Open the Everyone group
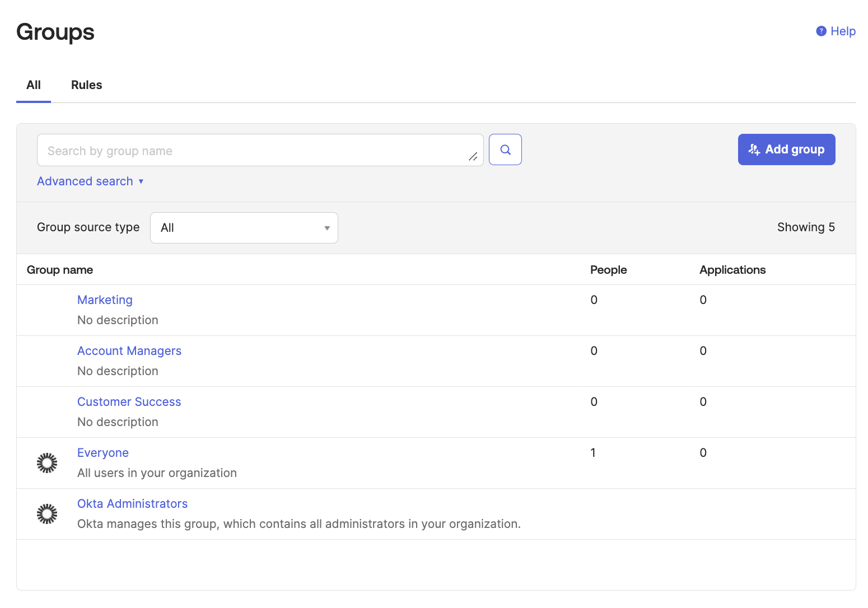 (103, 453)
